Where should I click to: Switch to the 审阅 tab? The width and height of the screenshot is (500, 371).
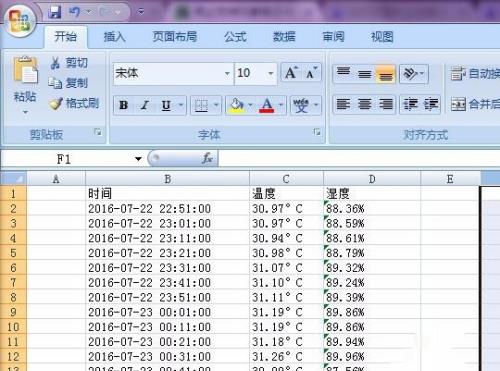click(333, 36)
